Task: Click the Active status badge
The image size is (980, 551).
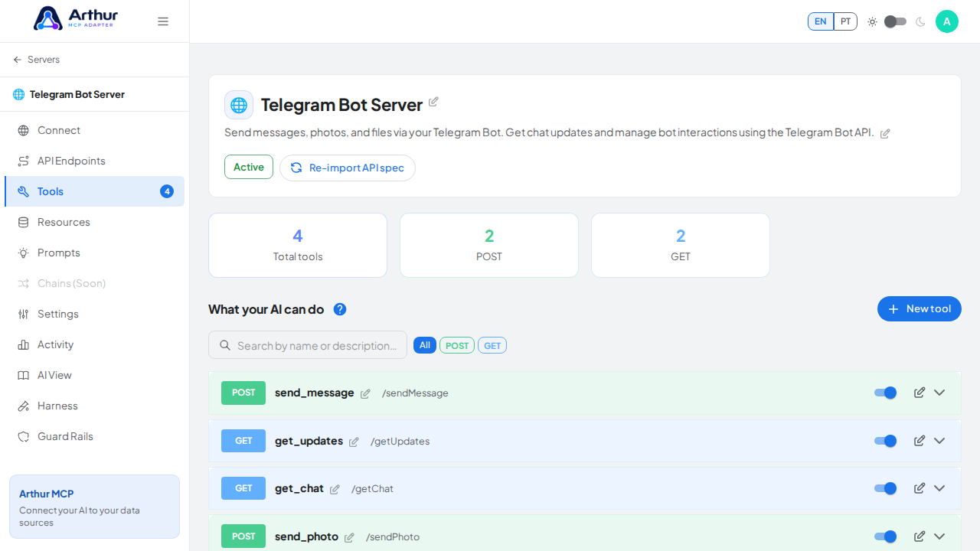Action: pos(249,167)
